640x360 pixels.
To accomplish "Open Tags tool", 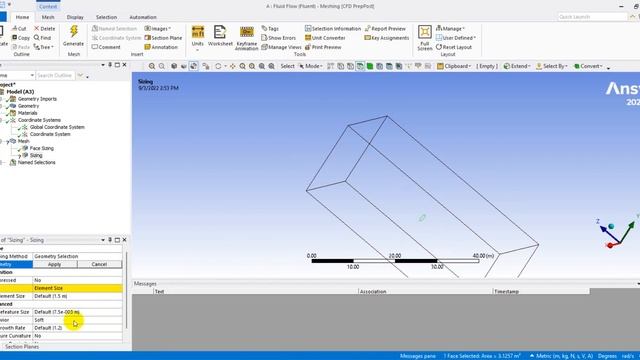I will point(270,29).
